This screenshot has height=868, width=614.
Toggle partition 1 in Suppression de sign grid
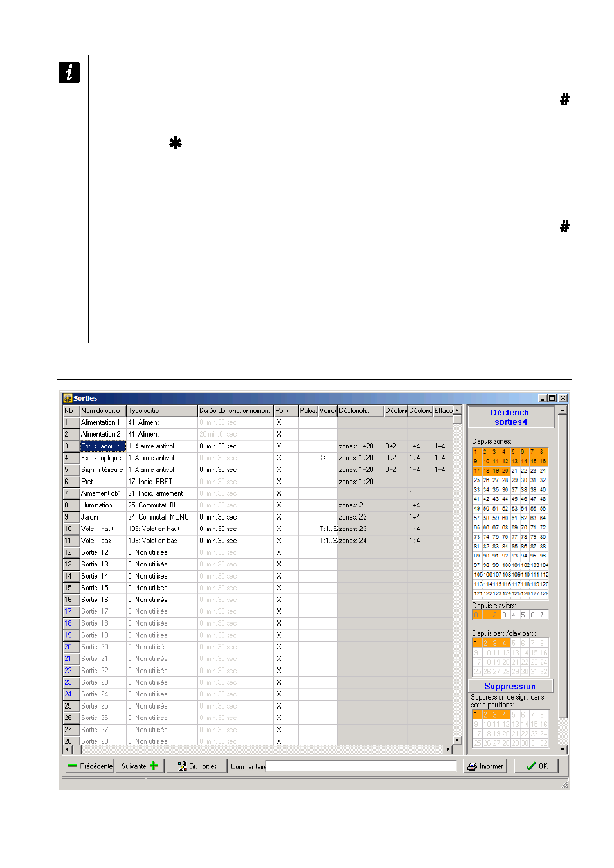(x=476, y=715)
